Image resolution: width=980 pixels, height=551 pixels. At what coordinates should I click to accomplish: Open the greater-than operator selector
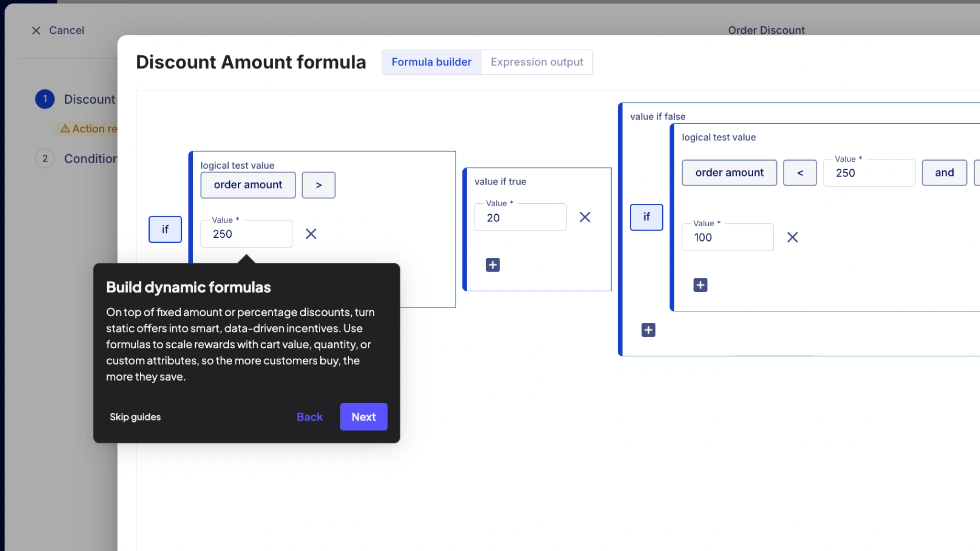pyautogui.click(x=319, y=185)
